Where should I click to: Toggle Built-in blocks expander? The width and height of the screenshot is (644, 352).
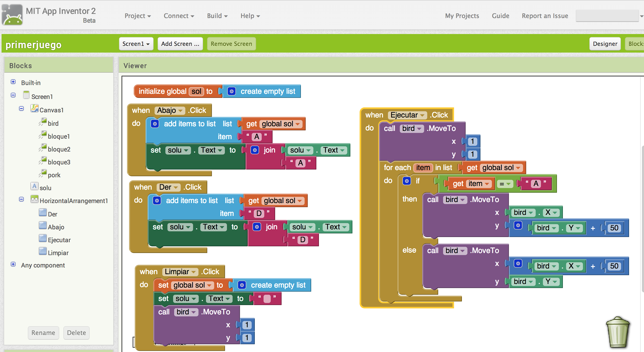coord(13,82)
